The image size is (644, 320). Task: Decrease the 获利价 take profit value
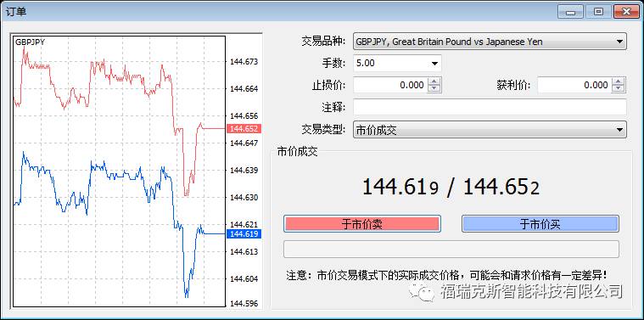point(619,89)
